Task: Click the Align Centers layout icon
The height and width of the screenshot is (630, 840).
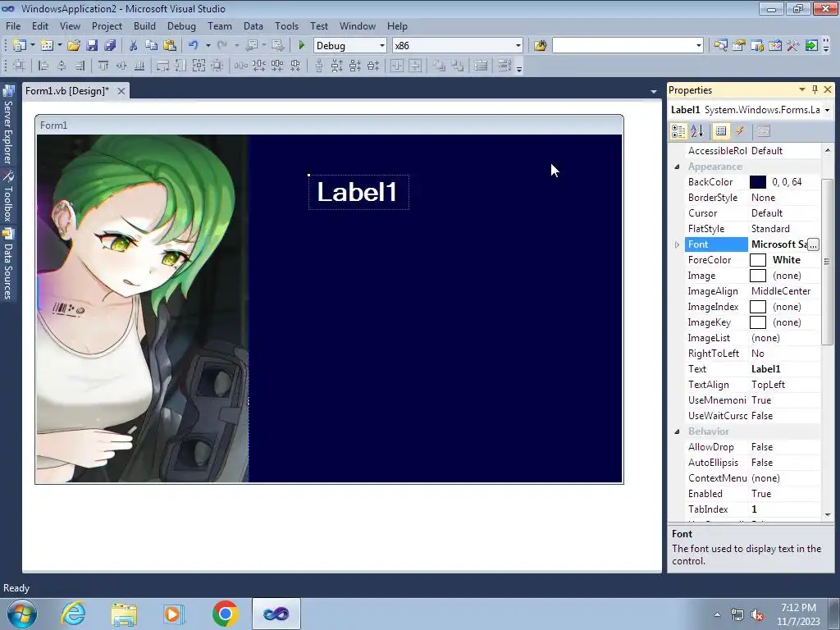Action: [x=62, y=66]
